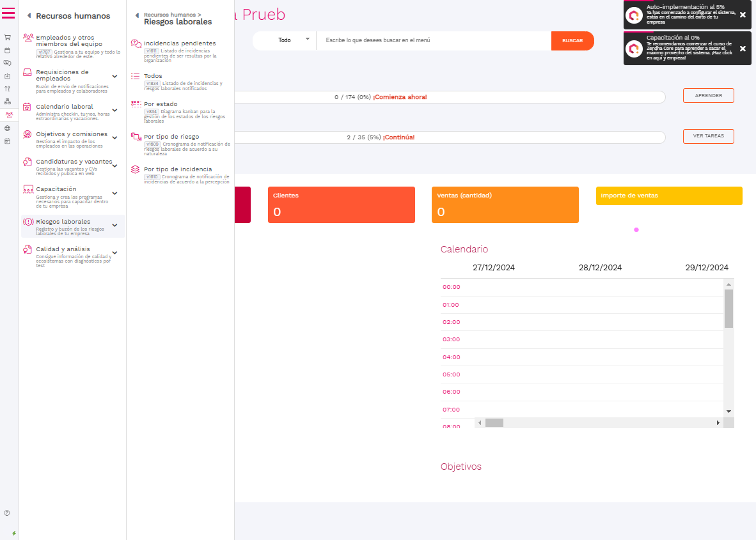Viewport: 756px width, 540px height.
Task: Expand the Calendario laboral submenu
Action: click(114, 111)
